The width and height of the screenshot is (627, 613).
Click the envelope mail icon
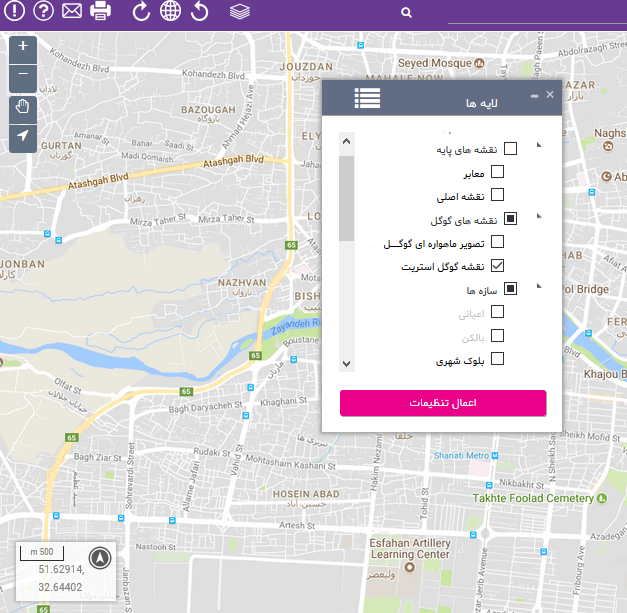click(72, 11)
